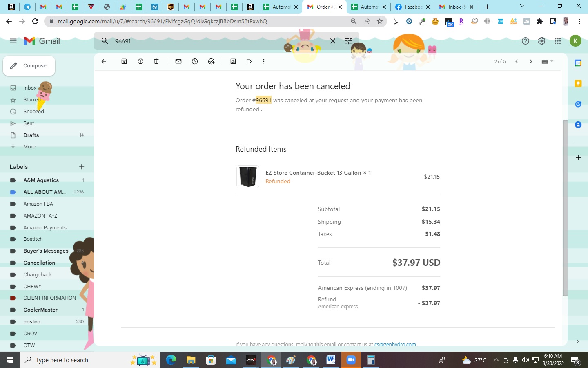
Task: Toggle the main menu hamburger
Action: [x=13, y=41]
